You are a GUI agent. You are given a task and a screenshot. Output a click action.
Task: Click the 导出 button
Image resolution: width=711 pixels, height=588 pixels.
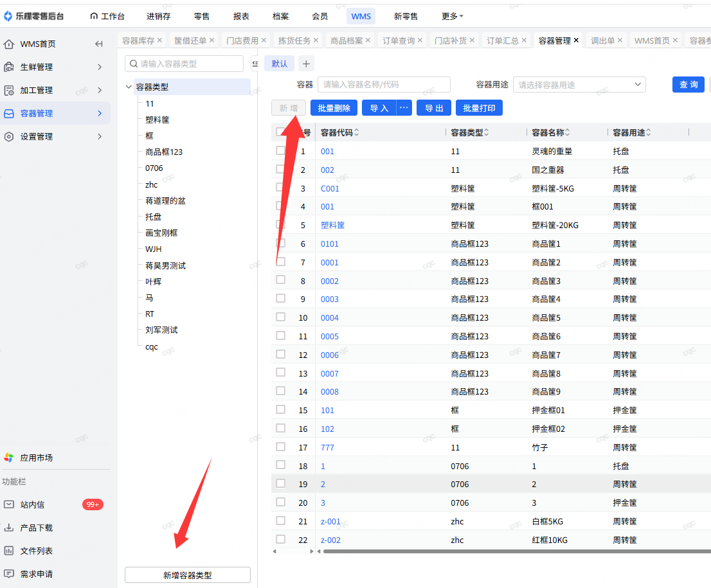pos(434,108)
